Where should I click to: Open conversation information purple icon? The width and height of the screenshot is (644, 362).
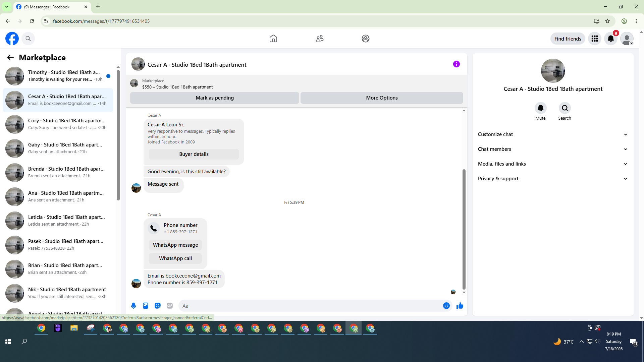(457, 64)
